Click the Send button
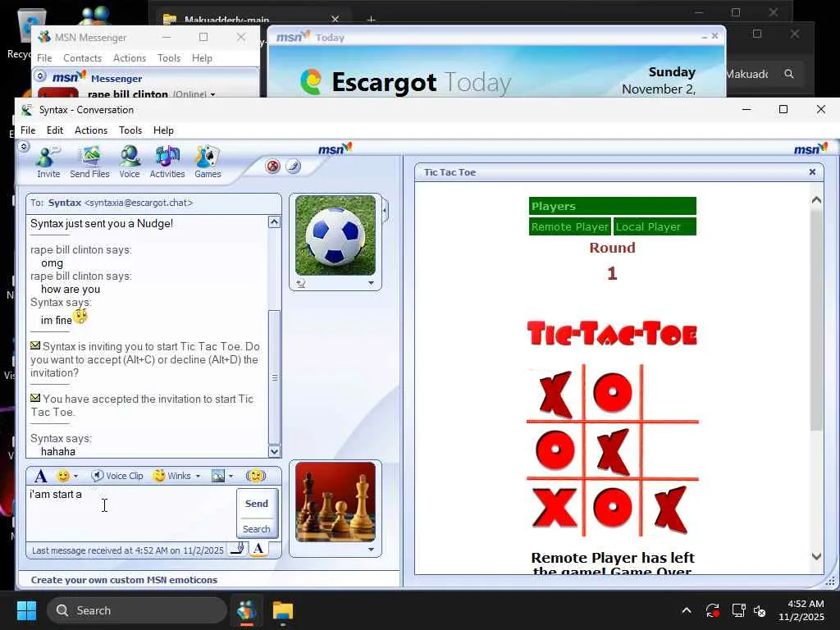Screen dimensions: 840x630 pos(257,504)
